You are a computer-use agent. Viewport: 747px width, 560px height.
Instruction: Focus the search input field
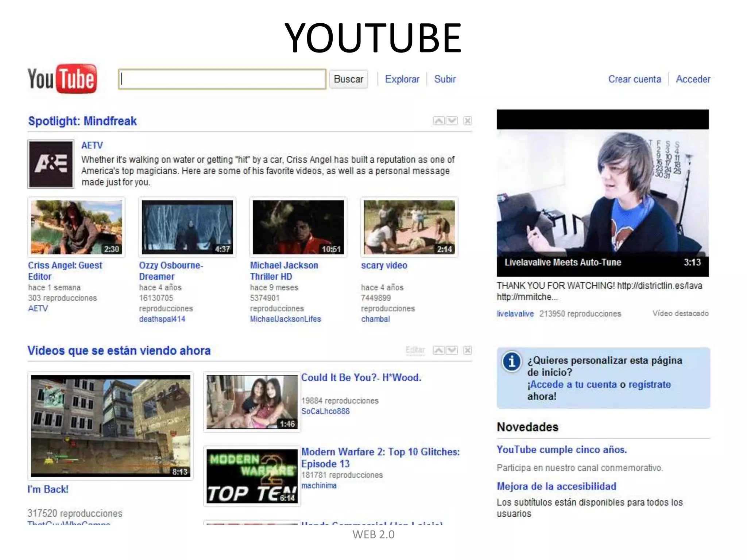click(x=222, y=79)
